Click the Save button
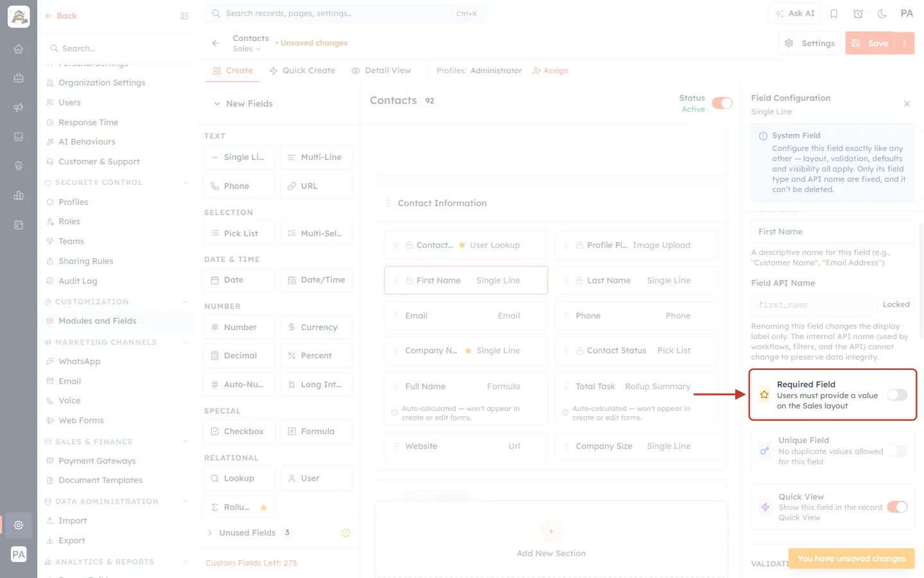The image size is (924, 578). point(870,43)
